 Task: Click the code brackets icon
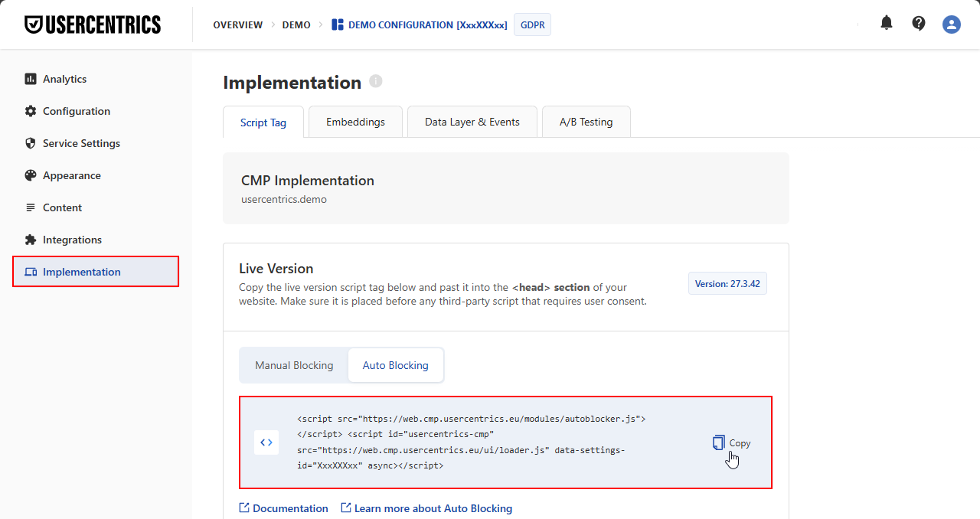pyautogui.click(x=266, y=442)
